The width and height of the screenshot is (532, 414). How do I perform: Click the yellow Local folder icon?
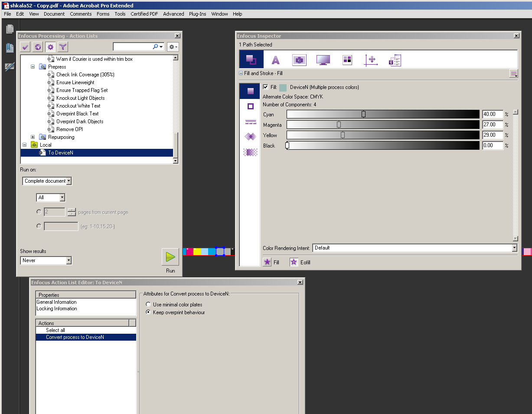(34, 145)
